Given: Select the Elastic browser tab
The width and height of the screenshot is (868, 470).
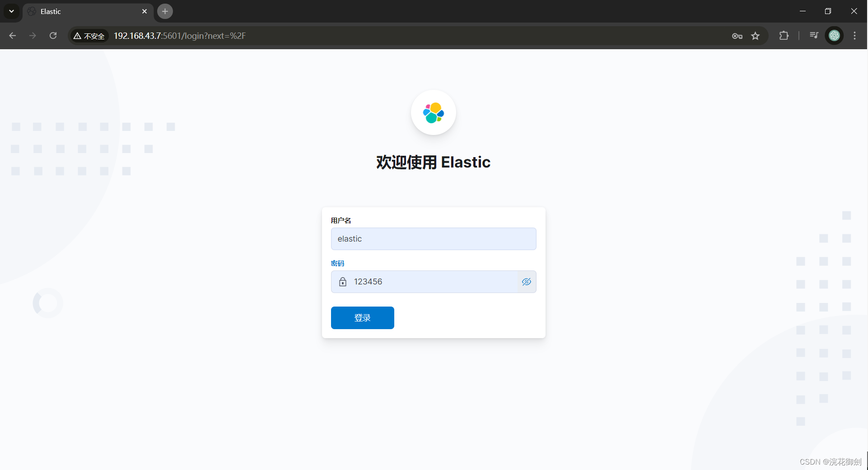Looking at the screenshot, I should pyautogui.click(x=88, y=11).
